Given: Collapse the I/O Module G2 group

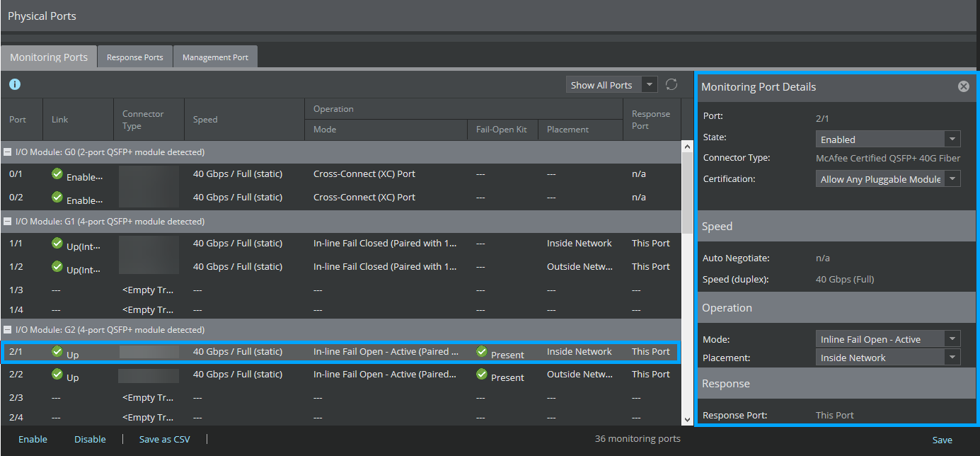Looking at the screenshot, I should coord(8,330).
